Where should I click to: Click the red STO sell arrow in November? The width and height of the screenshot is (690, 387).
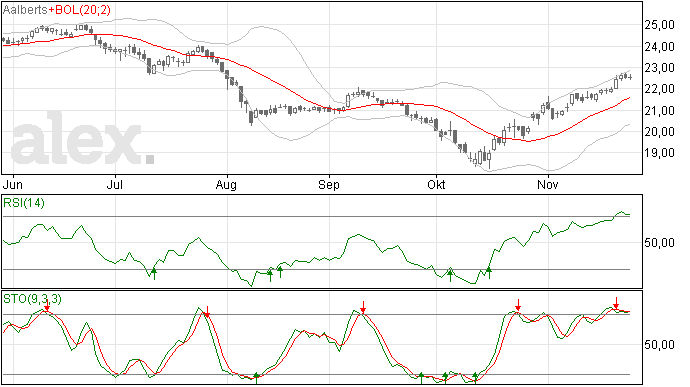pyautogui.click(x=616, y=303)
